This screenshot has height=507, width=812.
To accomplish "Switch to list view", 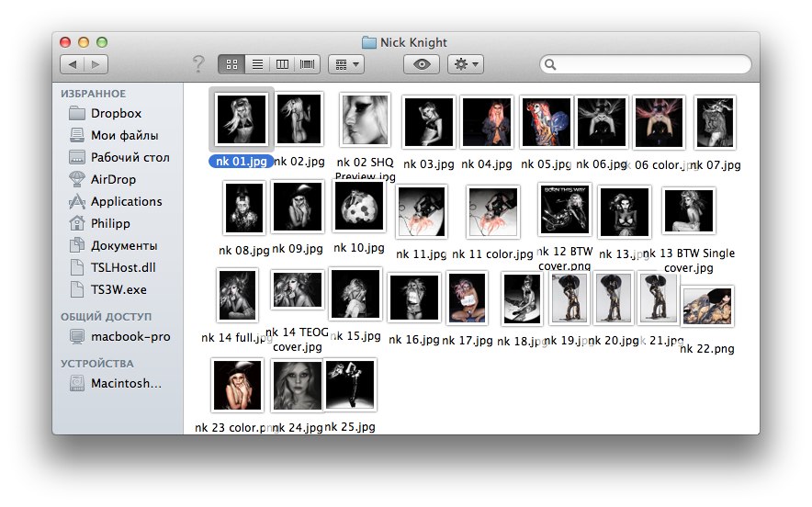I will pos(257,64).
